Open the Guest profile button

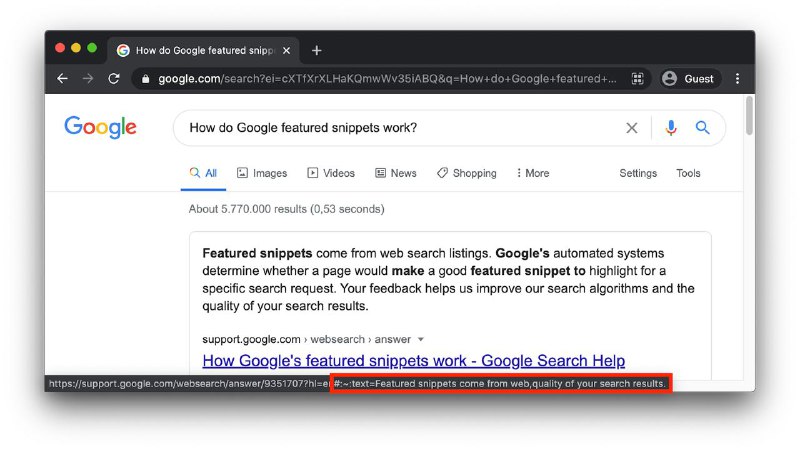pos(690,79)
